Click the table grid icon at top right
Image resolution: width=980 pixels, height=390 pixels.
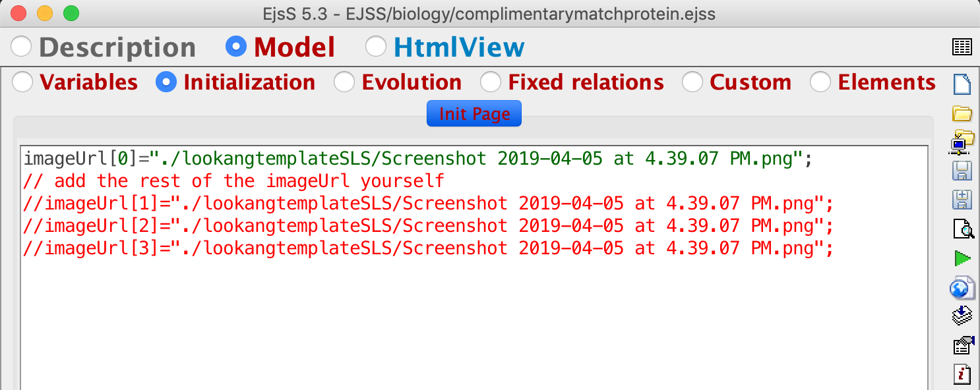coord(962,47)
